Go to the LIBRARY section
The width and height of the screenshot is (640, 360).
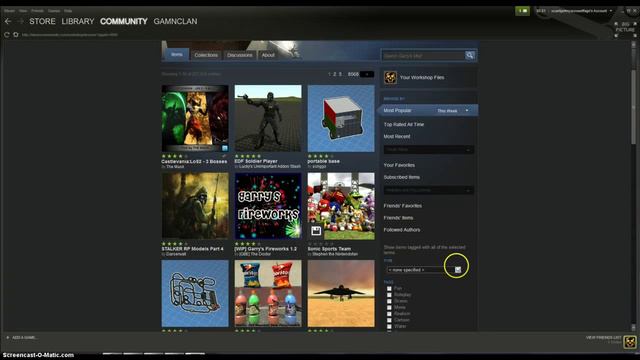pyautogui.click(x=78, y=21)
